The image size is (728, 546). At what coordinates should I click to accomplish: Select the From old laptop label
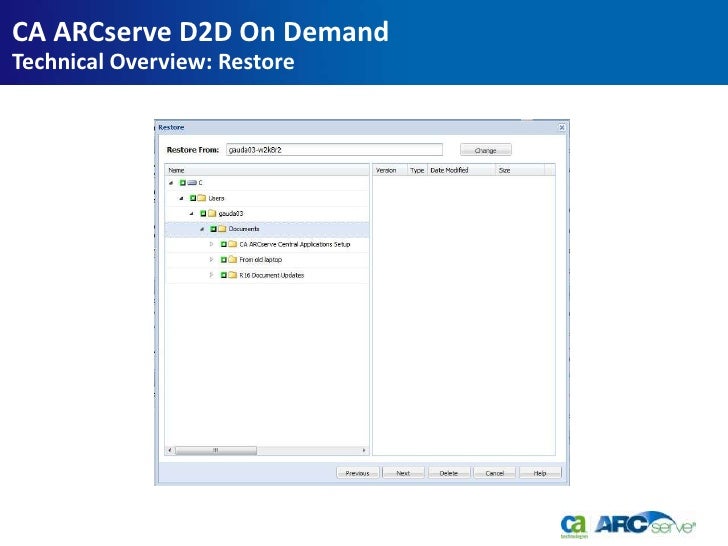pyautogui.click(x=260, y=260)
